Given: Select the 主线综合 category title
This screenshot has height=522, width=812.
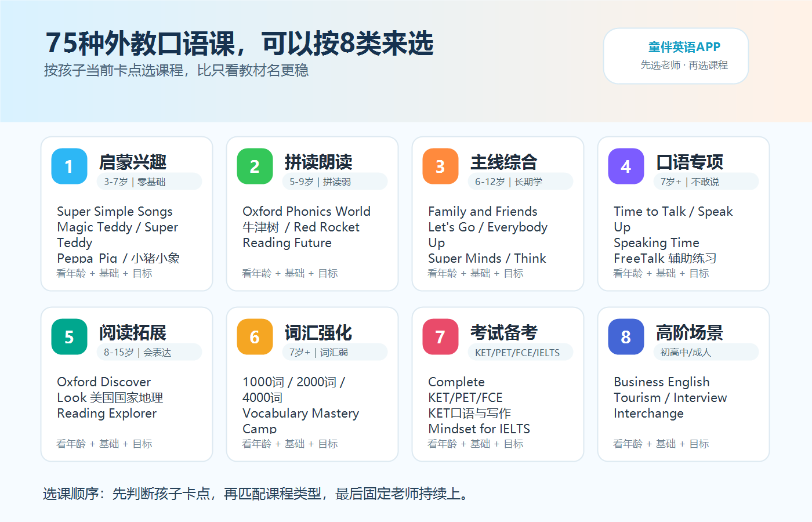Looking at the screenshot, I should [504, 162].
